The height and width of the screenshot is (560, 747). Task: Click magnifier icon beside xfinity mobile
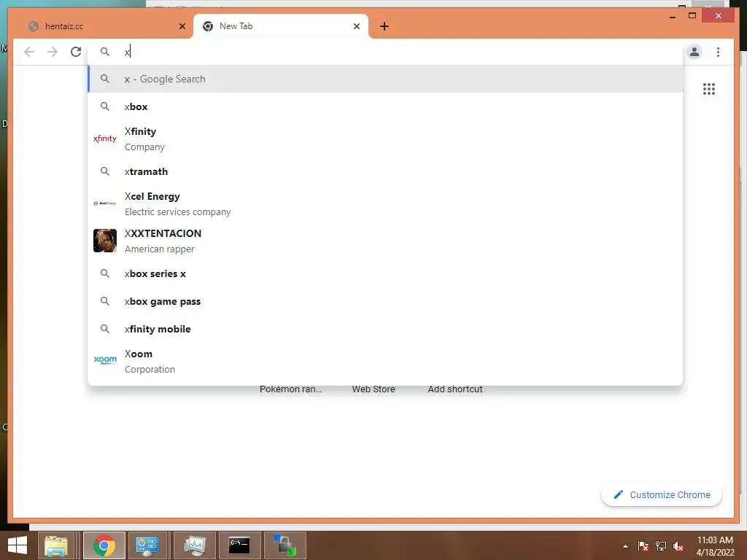tap(105, 329)
